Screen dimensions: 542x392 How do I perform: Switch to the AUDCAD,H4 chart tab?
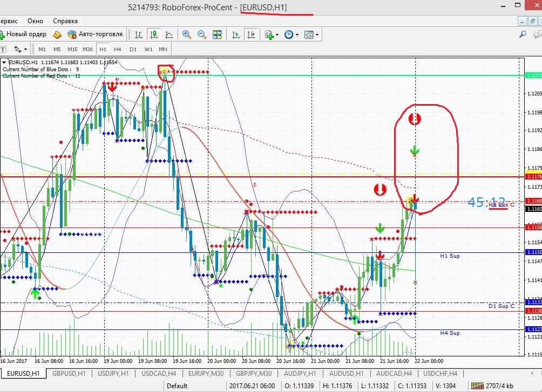click(x=394, y=373)
